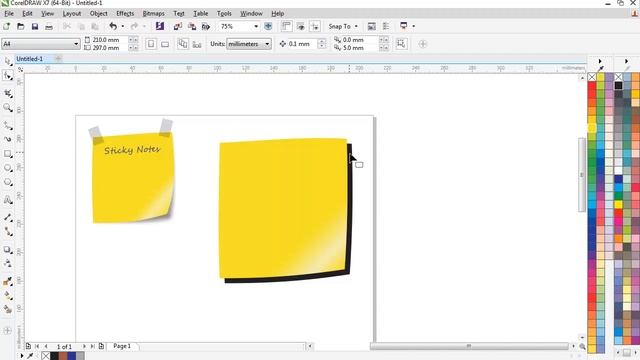Choose the Straight-Line Connector tool
This screenshot has width=640, height=360.
tap(8, 231)
